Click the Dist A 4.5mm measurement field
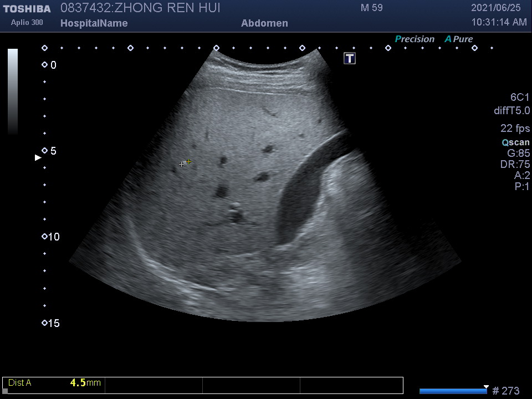The width and height of the screenshot is (532, 399). pyautogui.click(x=54, y=383)
